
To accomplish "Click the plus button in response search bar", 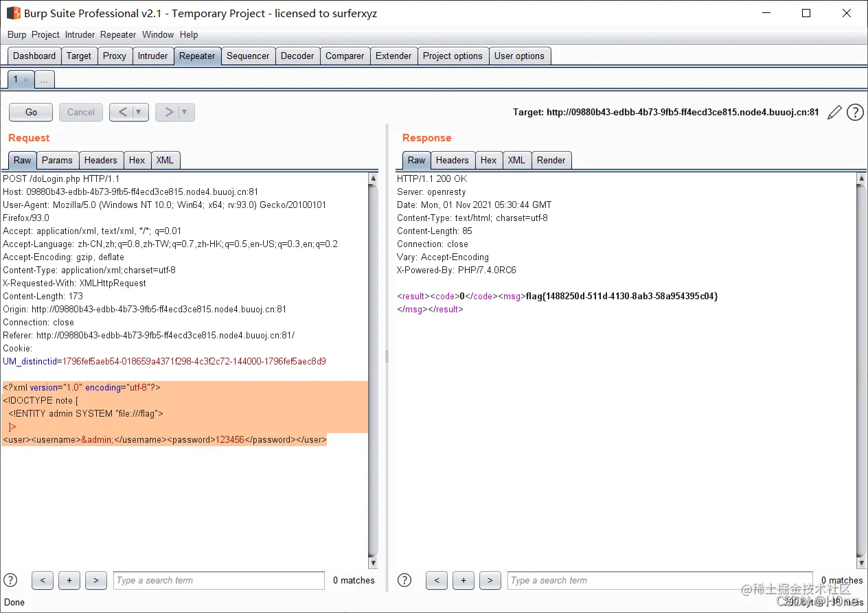I will point(464,580).
